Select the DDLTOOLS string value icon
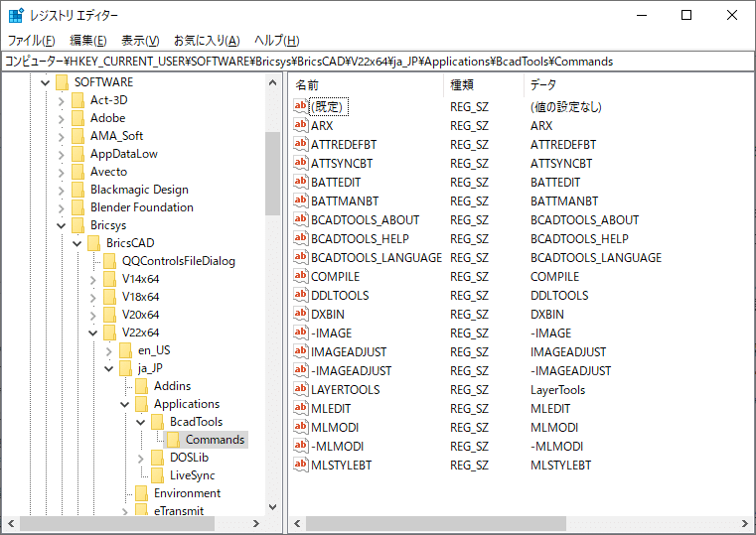756x535 pixels. (x=300, y=295)
